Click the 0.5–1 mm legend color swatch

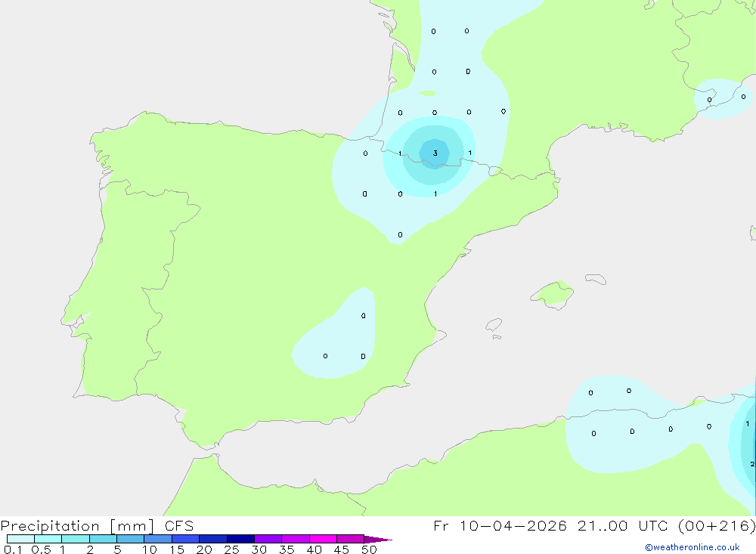pos(48,539)
